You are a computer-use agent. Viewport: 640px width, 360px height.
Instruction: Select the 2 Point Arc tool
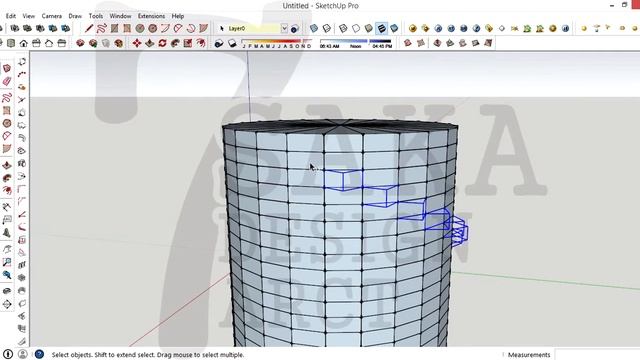coord(178,29)
